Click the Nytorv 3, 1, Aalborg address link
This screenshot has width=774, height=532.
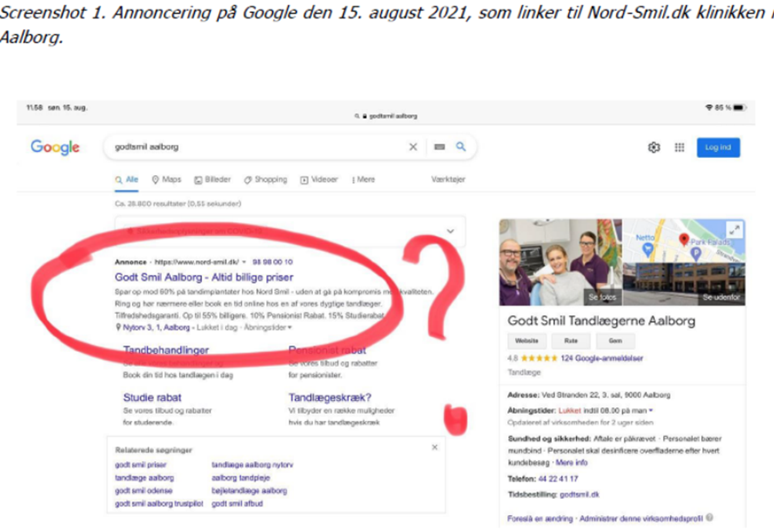pyautogui.click(x=156, y=327)
